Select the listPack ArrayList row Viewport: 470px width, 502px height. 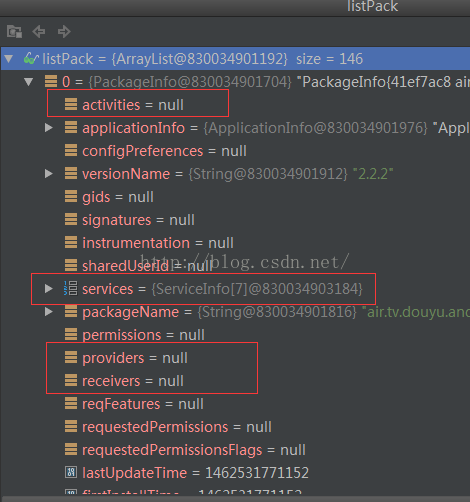pyautogui.click(x=235, y=59)
